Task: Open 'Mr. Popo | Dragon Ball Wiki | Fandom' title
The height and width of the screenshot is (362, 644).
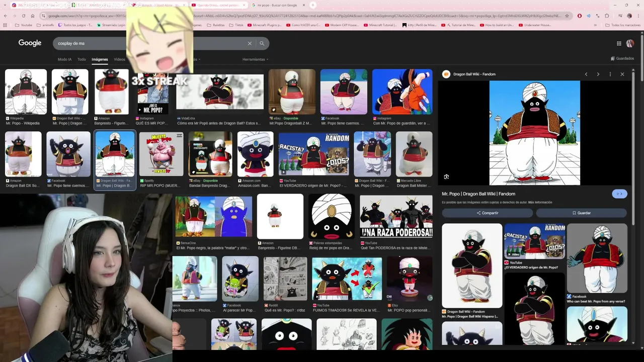Action: point(478,194)
